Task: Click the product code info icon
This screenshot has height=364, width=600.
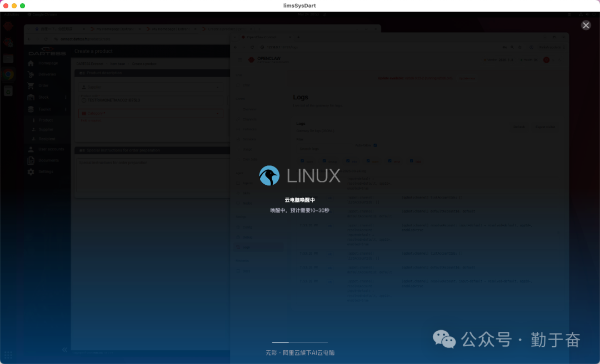Action: tap(84, 100)
